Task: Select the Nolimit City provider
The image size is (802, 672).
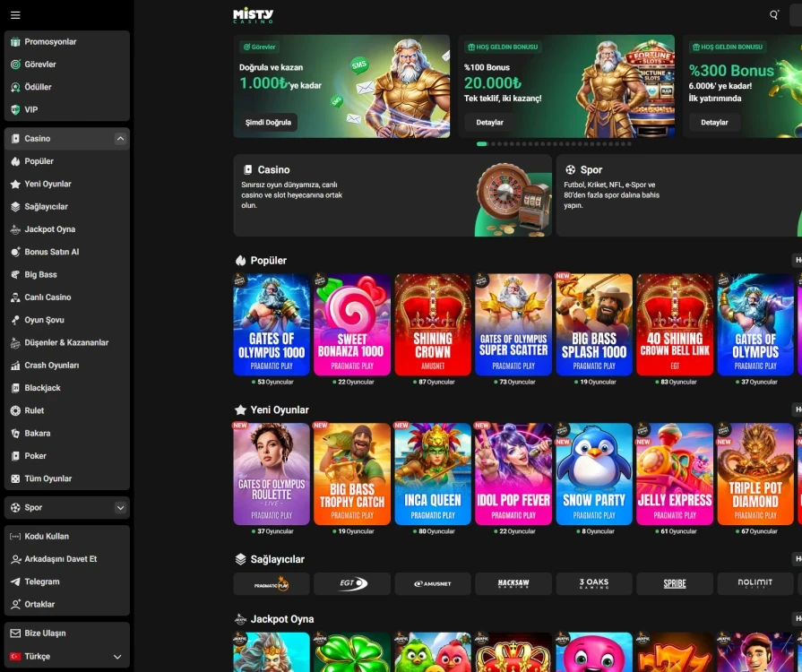Action: tap(755, 583)
